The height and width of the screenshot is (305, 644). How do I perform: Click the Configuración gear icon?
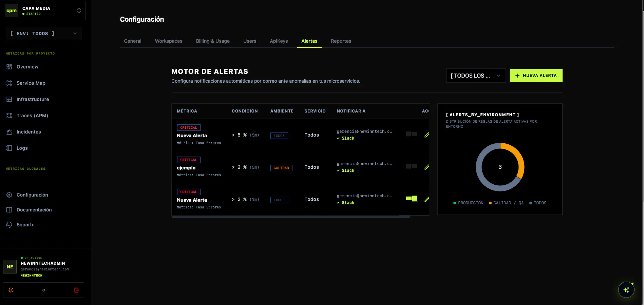9,195
